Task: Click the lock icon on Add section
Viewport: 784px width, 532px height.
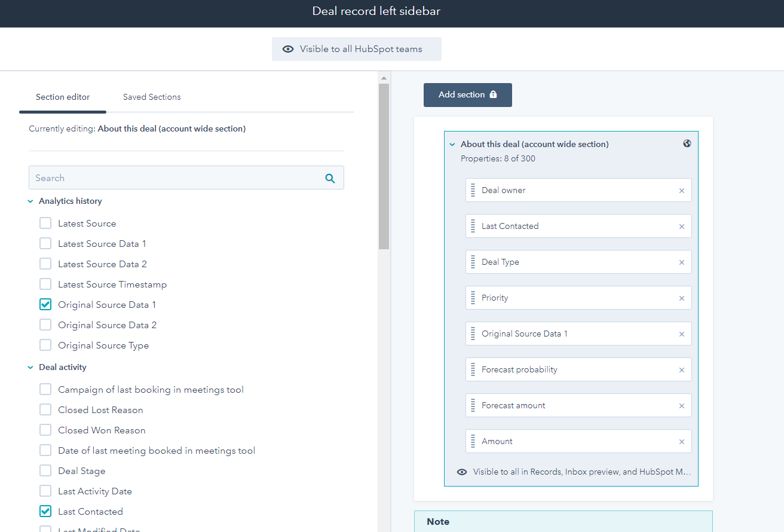Action: (x=493, y=94)
